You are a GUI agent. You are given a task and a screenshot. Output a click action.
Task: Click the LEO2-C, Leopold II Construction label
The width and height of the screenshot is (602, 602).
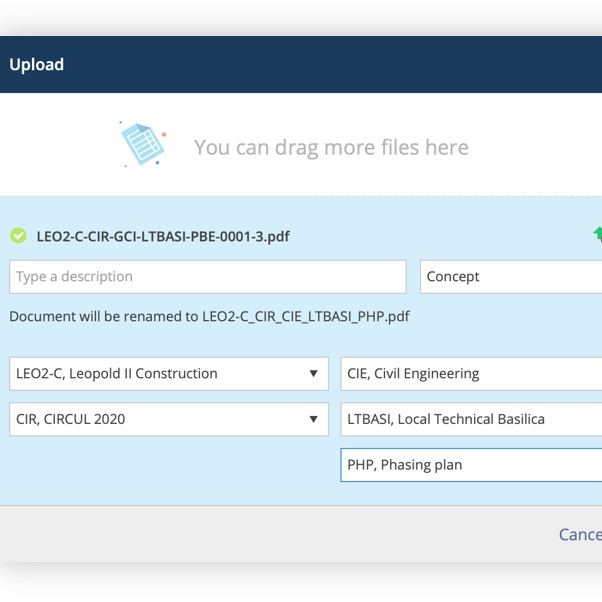[117, 374]
